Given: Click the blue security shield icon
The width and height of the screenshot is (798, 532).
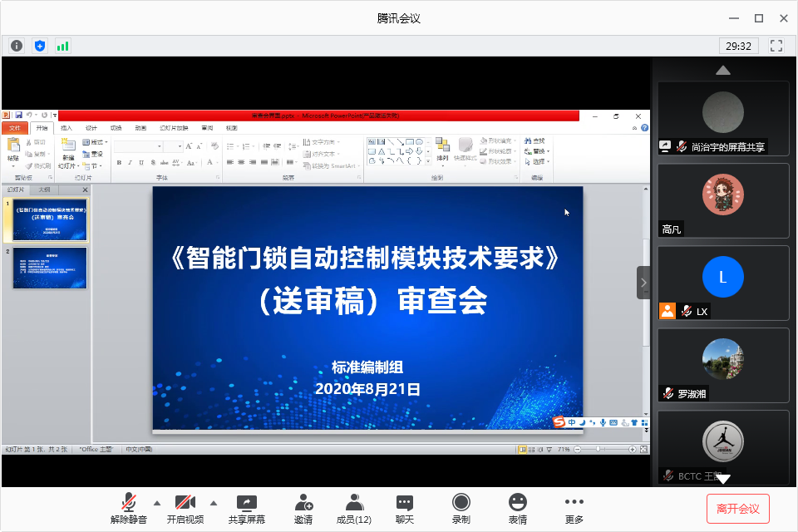Looking at the screenshot, I should point(40,46).
